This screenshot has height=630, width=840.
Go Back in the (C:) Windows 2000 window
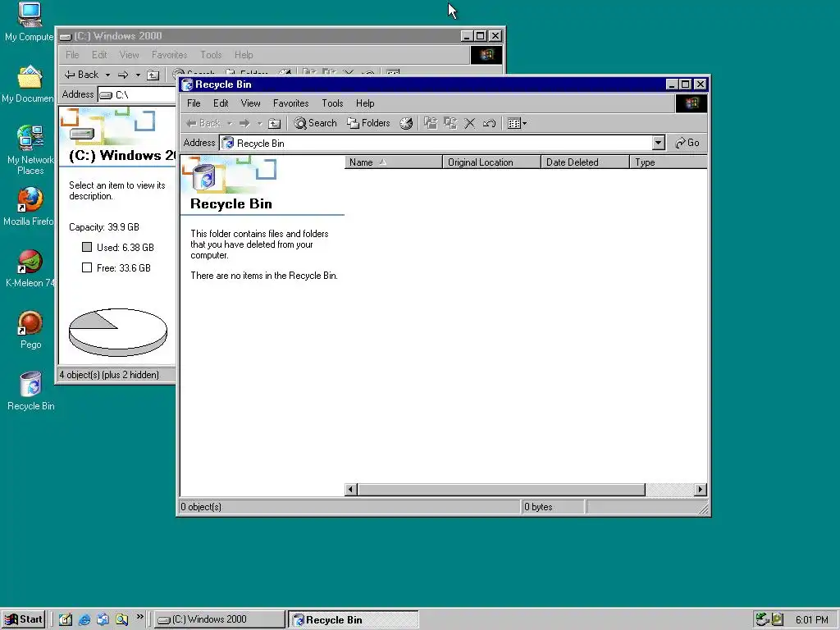coord(82,75)
